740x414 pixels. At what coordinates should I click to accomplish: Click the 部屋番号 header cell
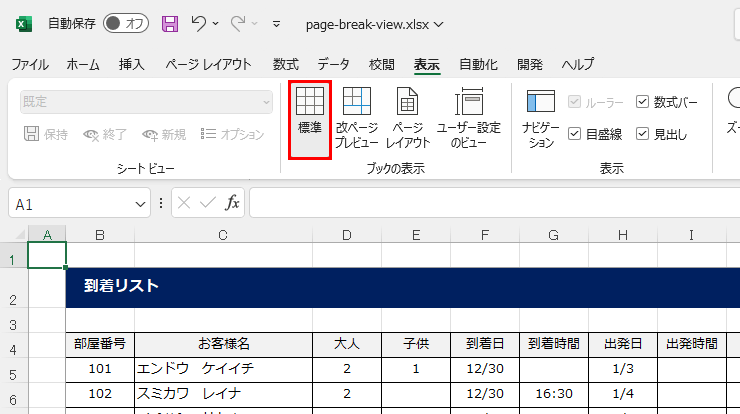[x=100, y=345]
